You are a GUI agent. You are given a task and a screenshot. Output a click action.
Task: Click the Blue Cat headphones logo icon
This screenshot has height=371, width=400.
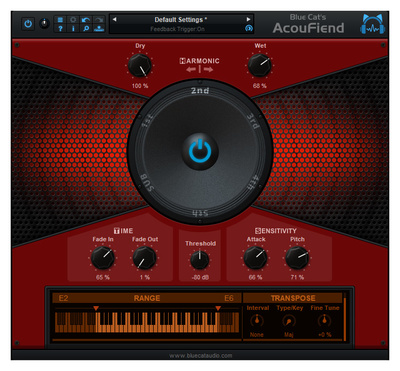pos(372,24)
